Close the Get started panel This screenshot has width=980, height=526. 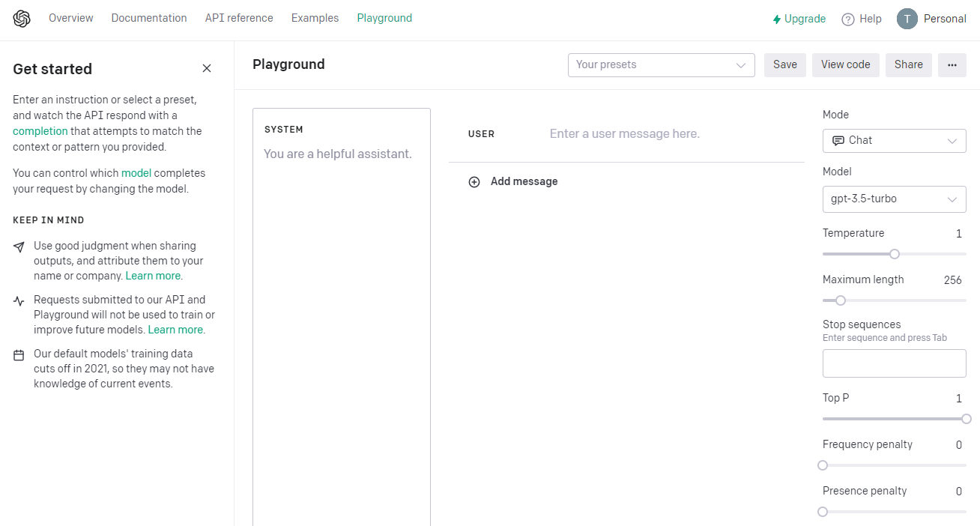tap(207, 68)
